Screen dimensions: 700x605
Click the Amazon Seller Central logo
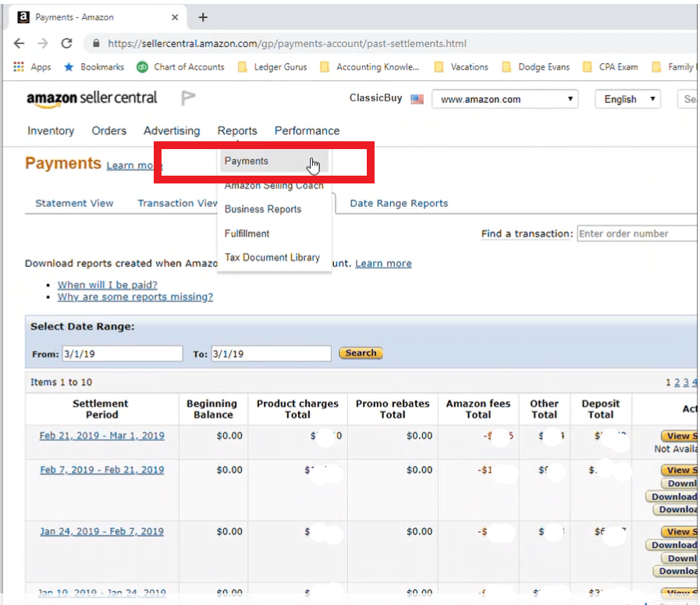(x=92, y=98)
